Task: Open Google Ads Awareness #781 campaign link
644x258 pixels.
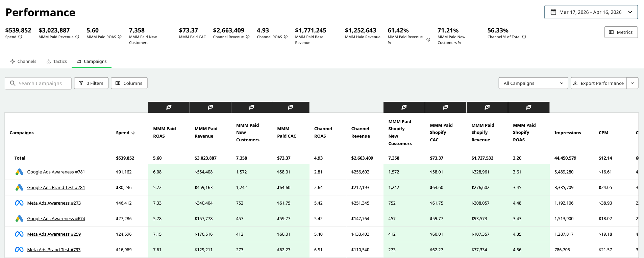Action: (56, 172)
